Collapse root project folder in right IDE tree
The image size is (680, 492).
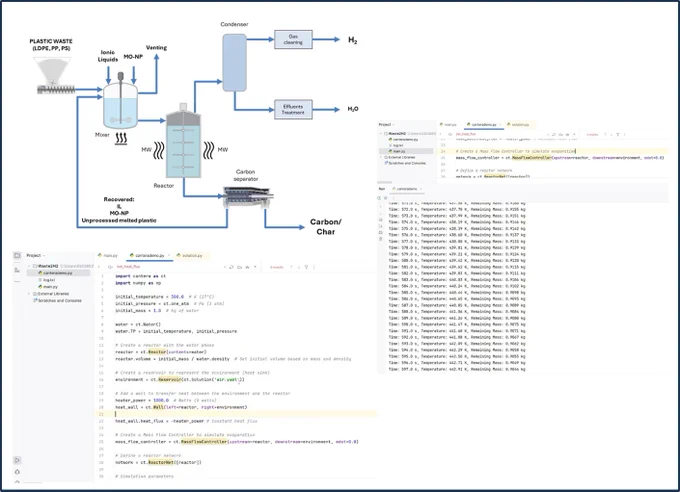click(x=381, y=134)
